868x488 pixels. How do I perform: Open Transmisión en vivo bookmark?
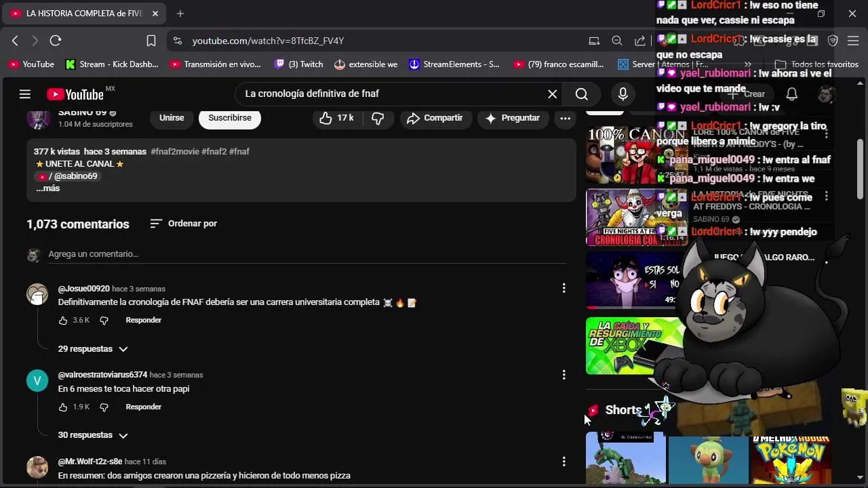click(216, 64)
